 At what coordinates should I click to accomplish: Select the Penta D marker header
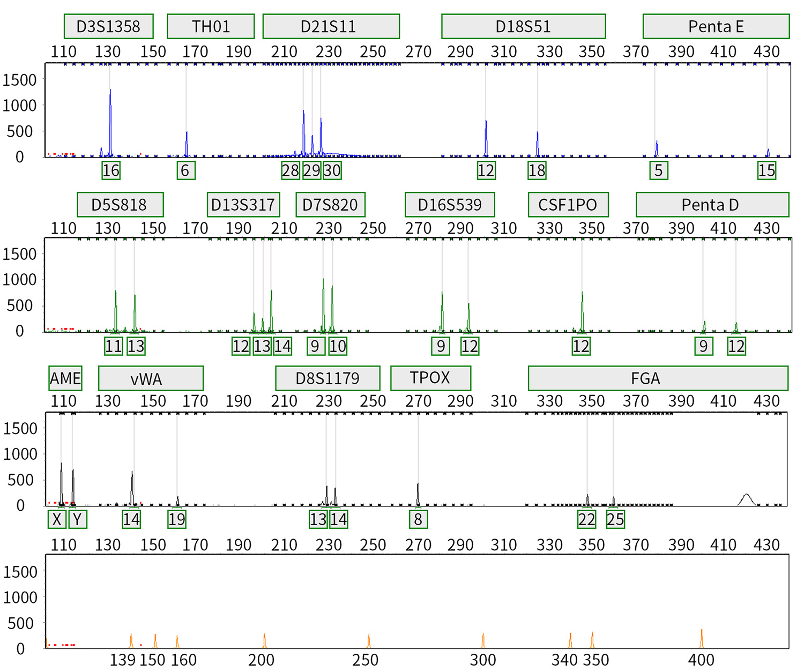pyautogui.click(x=712, y=205)
